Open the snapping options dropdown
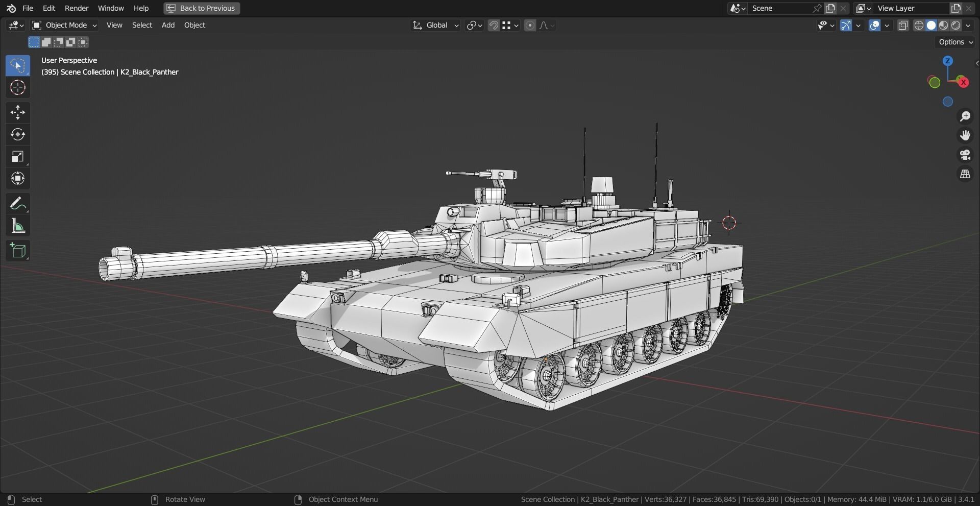 510,25
